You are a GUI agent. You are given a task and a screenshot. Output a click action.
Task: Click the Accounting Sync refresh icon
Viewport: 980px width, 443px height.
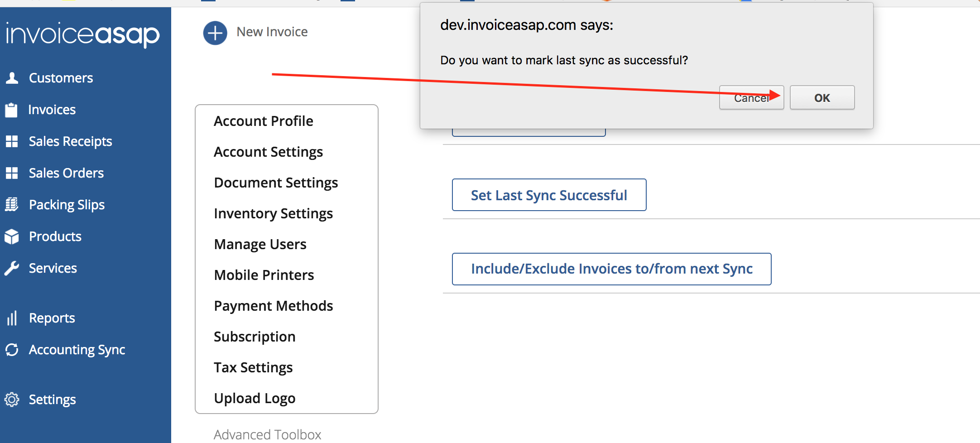coord(12,350)
